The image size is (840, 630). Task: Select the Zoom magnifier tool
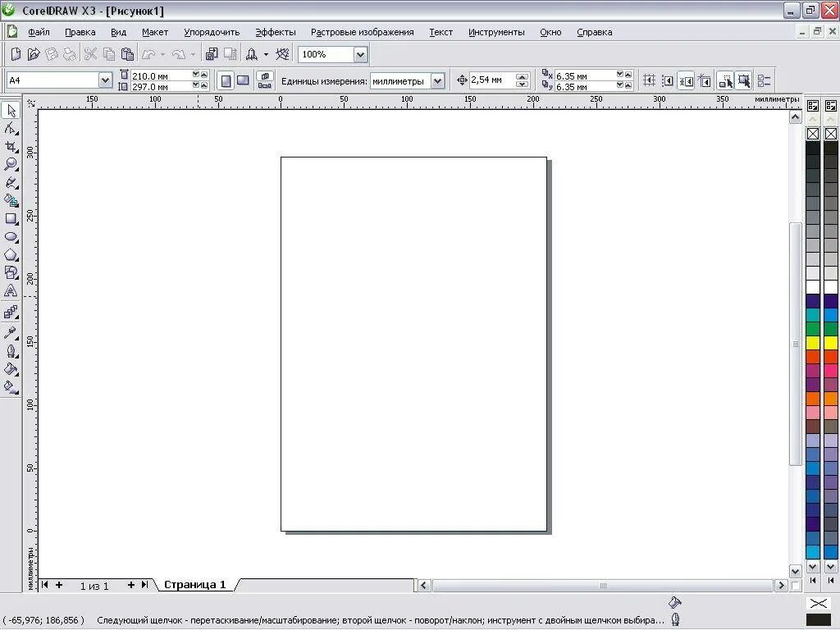(x=11, y=164)
